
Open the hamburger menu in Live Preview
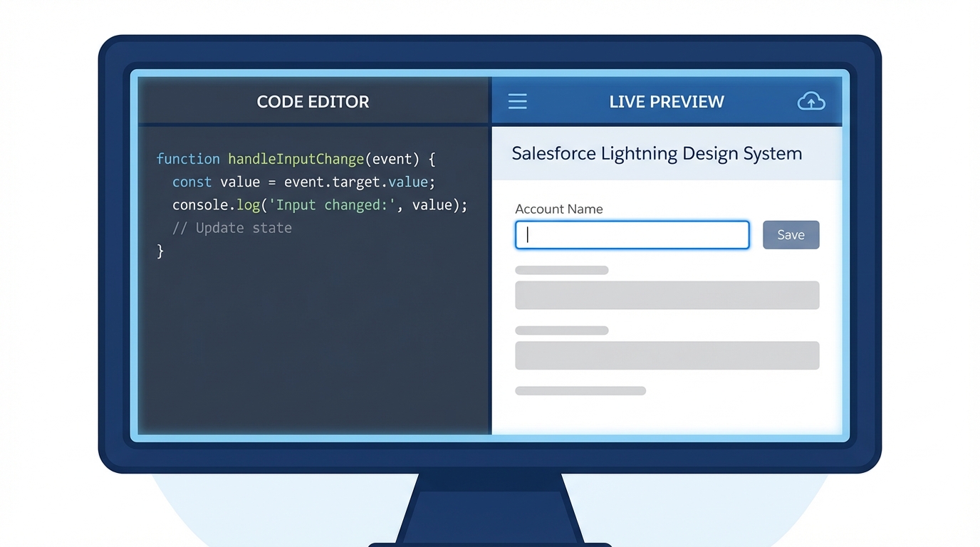point(518,101)
